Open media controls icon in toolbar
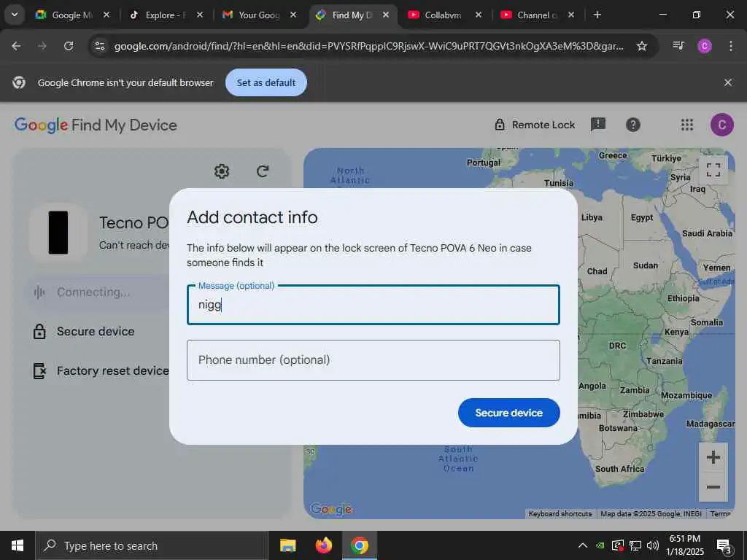 coord(678,46)
